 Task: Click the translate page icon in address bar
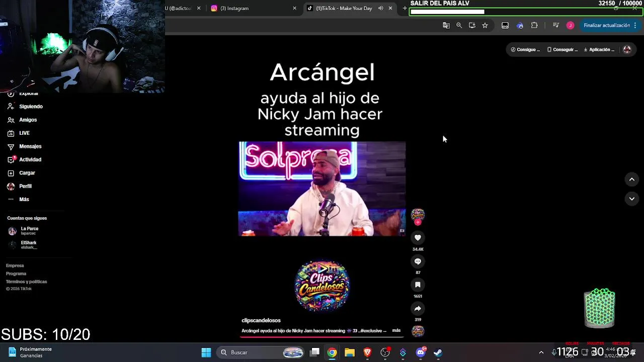click(x=446, y=25)
